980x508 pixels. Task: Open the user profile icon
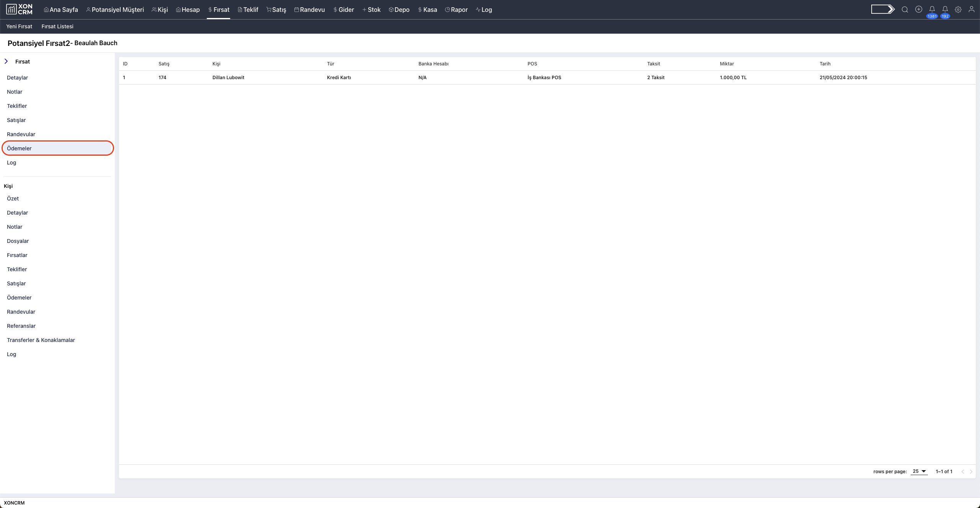coord(972,9)
